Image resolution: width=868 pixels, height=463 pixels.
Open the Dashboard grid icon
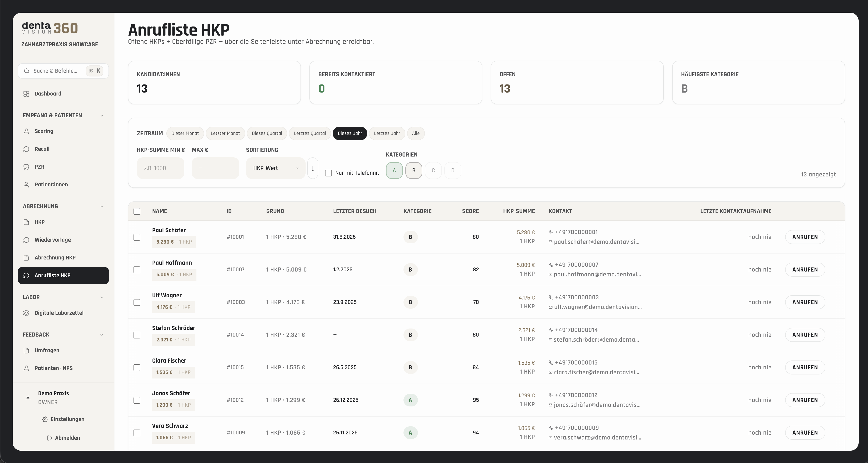[26, 94]
